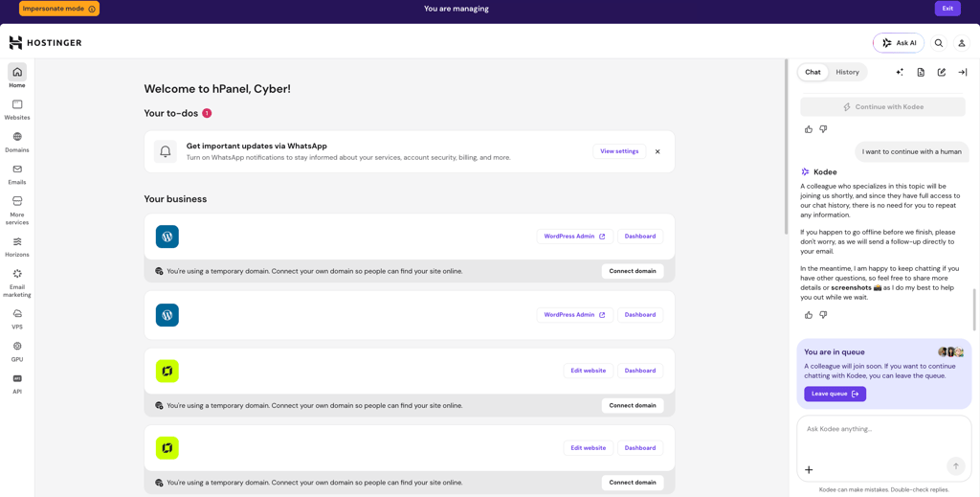Click the sparkle icon in chat toolbar
Image resolution: width=980 pixels, height=497 pixels.
click(900, 72)
